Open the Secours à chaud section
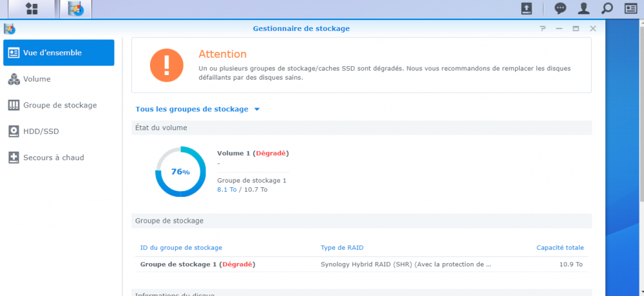This screenshot has height=296, width=644. (53, 158)
